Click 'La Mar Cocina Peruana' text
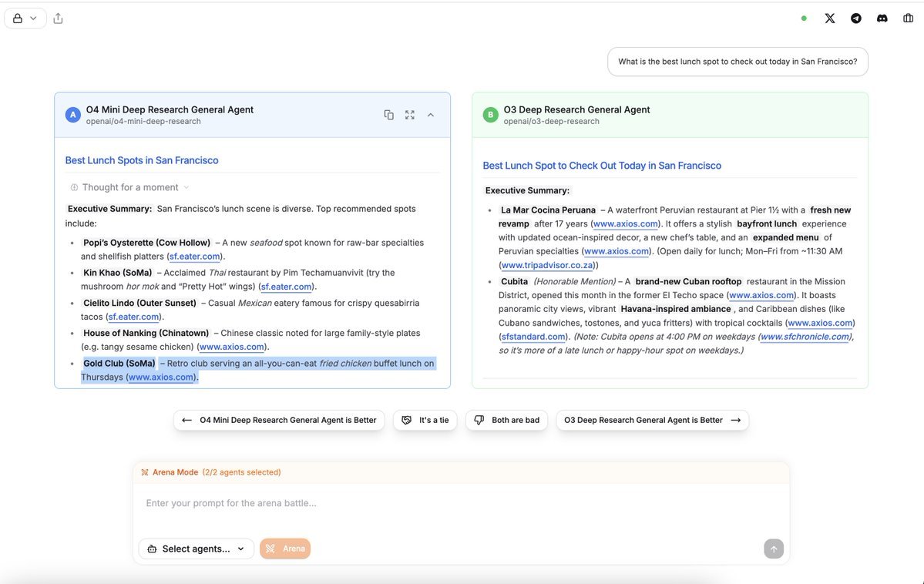Image resolution: width=924 pixels, height=584 pixels. point(548,210)
